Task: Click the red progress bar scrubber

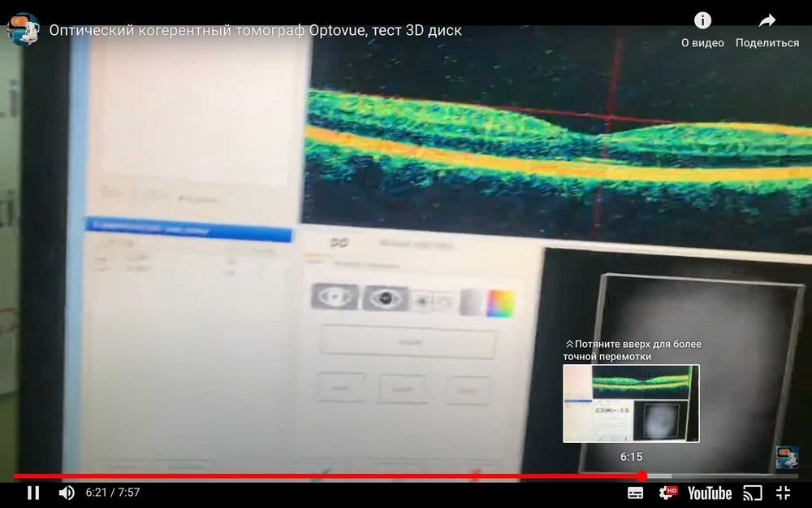Action: [x=641, y=475]
